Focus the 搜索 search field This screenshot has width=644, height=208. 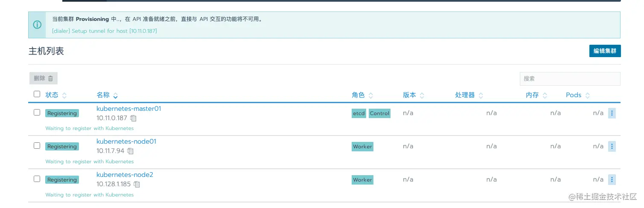[570, 78]
